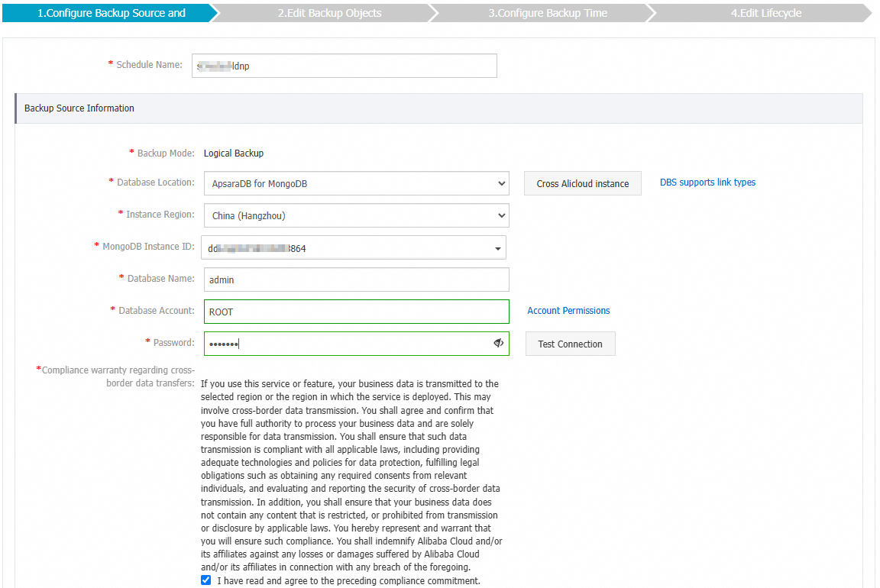Open the DBS supports link types link
The height and width of the screenshot is (588, 880).
707,182
